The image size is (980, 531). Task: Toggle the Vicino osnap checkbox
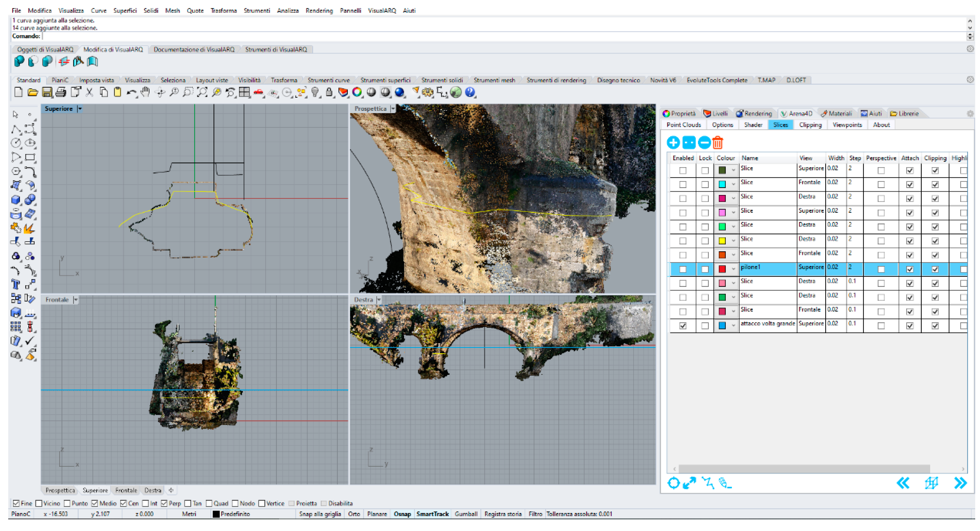pyautogui.click(x=39, y=504)
